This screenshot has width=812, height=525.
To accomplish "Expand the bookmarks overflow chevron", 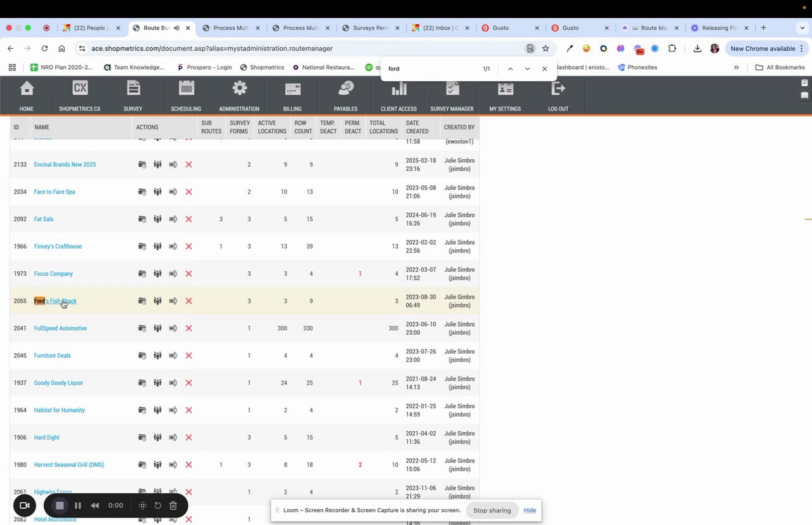I will coord(736,67).
